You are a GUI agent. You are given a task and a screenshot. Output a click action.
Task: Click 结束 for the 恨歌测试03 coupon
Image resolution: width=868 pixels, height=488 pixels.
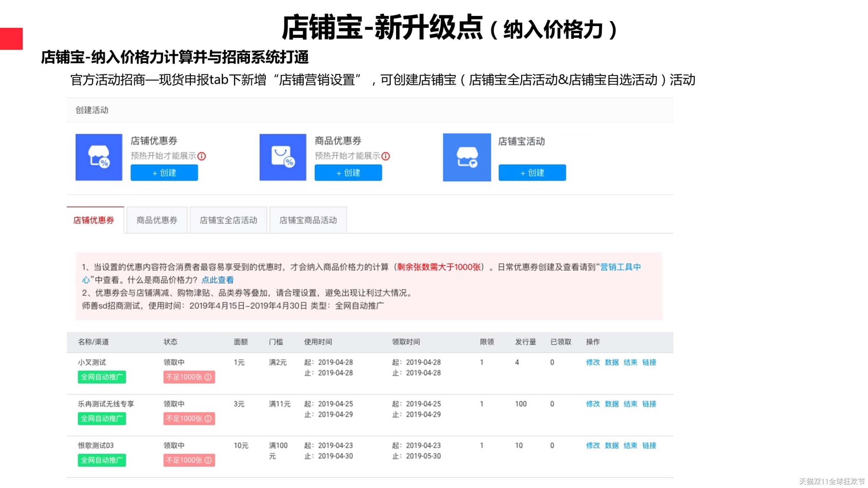pyautogui.click(x=630, y=445)
